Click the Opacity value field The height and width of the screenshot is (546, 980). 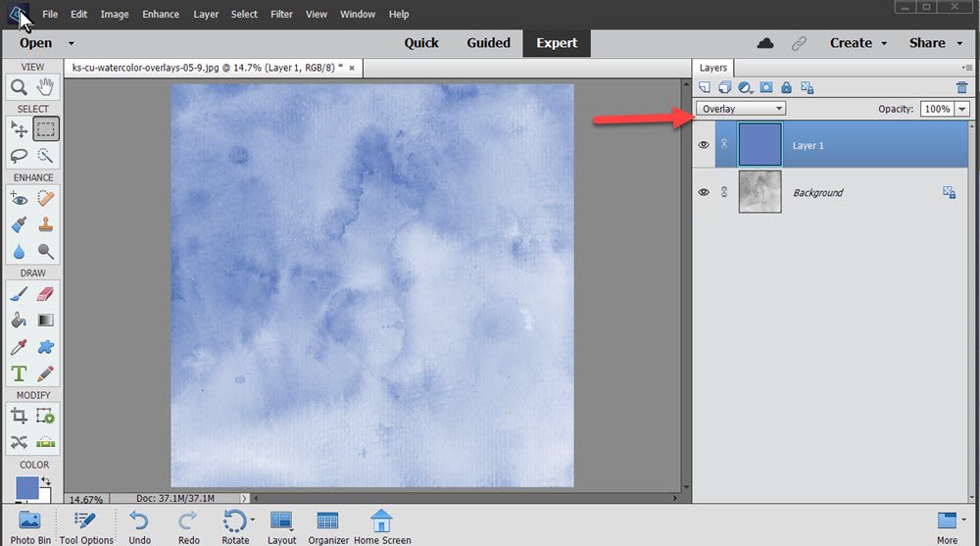pyautogui.click(x=937, y=109)
